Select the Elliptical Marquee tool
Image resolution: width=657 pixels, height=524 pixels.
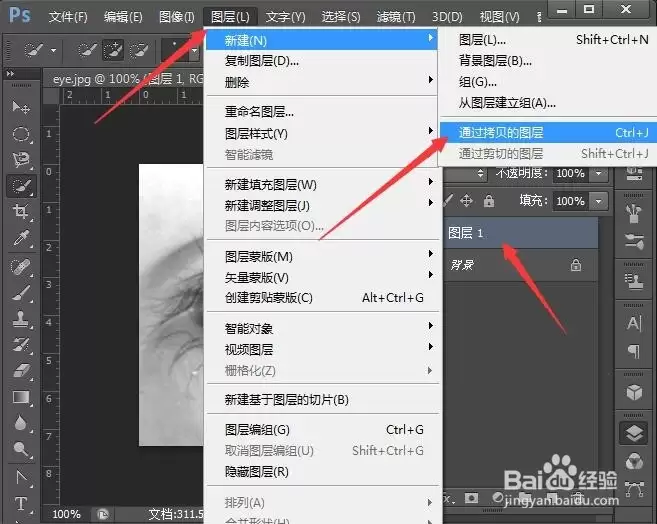click(x=21, y=134)
